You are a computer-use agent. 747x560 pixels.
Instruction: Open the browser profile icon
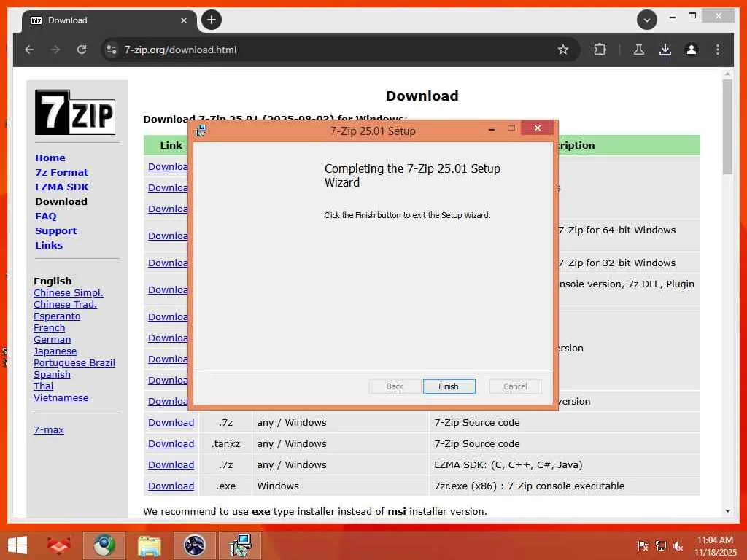[x=692, y=50]
